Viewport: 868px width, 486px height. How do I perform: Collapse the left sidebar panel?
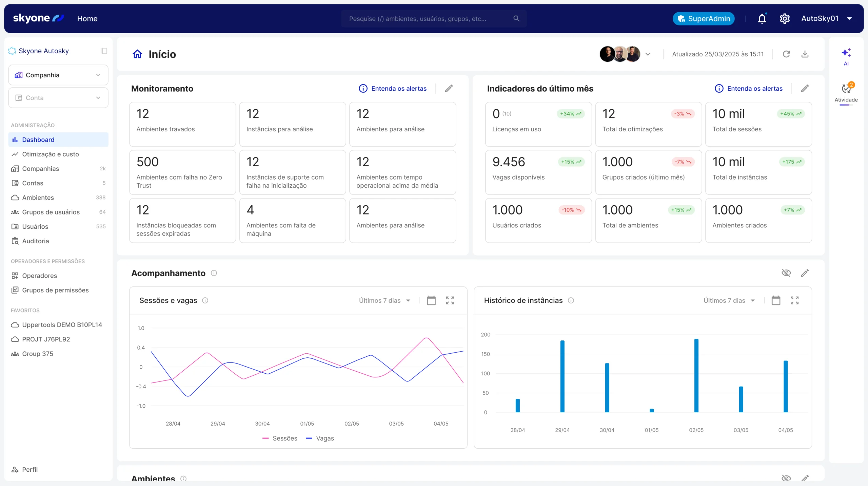point(104,51)
